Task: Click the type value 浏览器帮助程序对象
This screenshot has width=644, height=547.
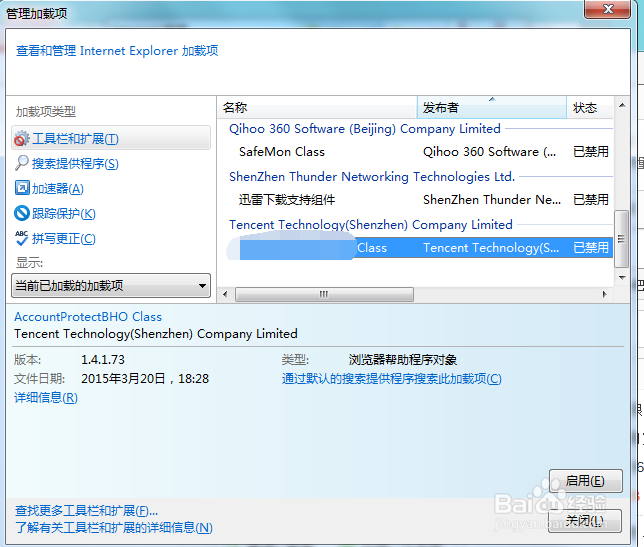Action: pyautogui.click(x=402, y=360)
